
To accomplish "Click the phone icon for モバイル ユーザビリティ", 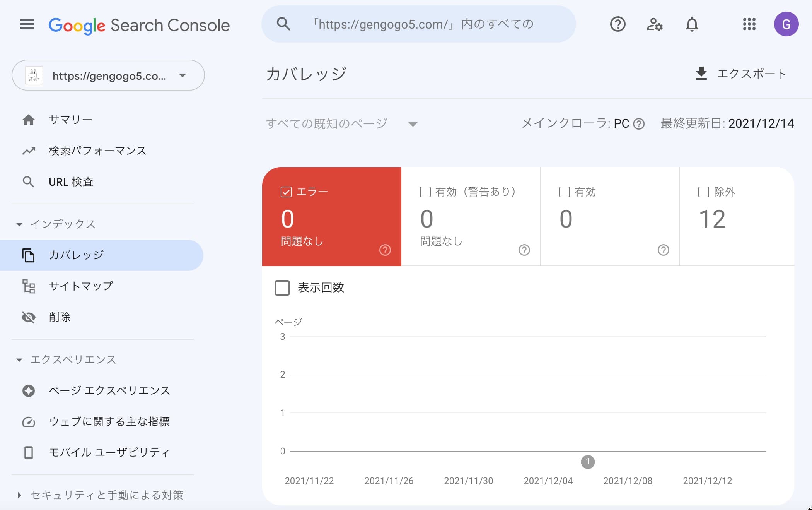I will click(29, 453).
